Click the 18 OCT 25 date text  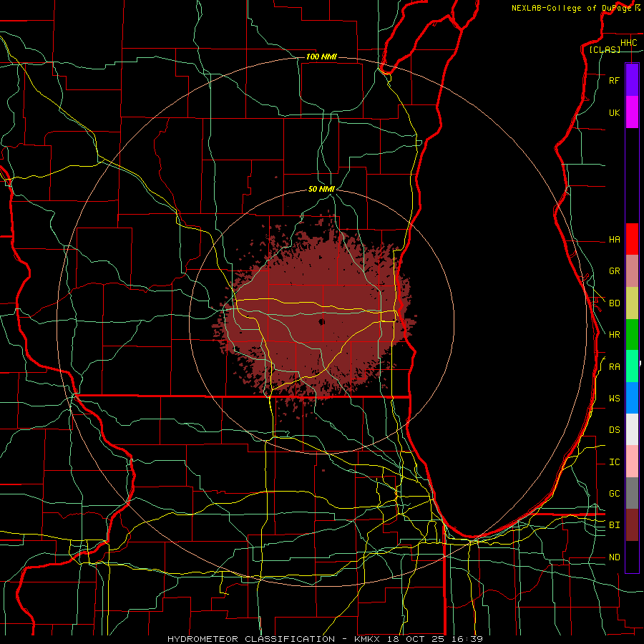click(417, 639)
